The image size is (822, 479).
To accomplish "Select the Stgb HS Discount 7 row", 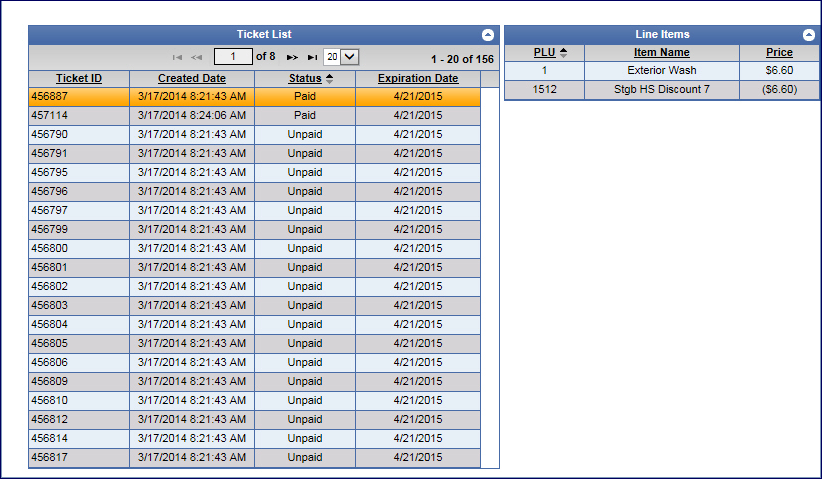I will click(x=661, y=90).
